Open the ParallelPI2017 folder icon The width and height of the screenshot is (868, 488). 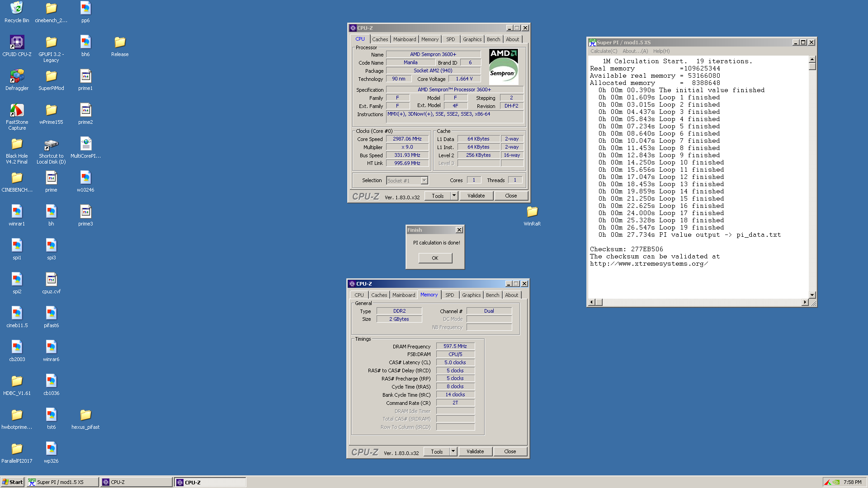pyautogui.click(x=17, y=453)
